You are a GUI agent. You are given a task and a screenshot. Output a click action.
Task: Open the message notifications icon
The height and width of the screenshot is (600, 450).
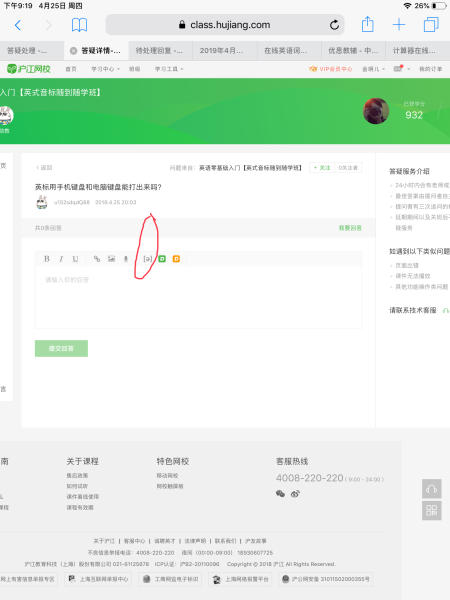click(x=398, y=68)
